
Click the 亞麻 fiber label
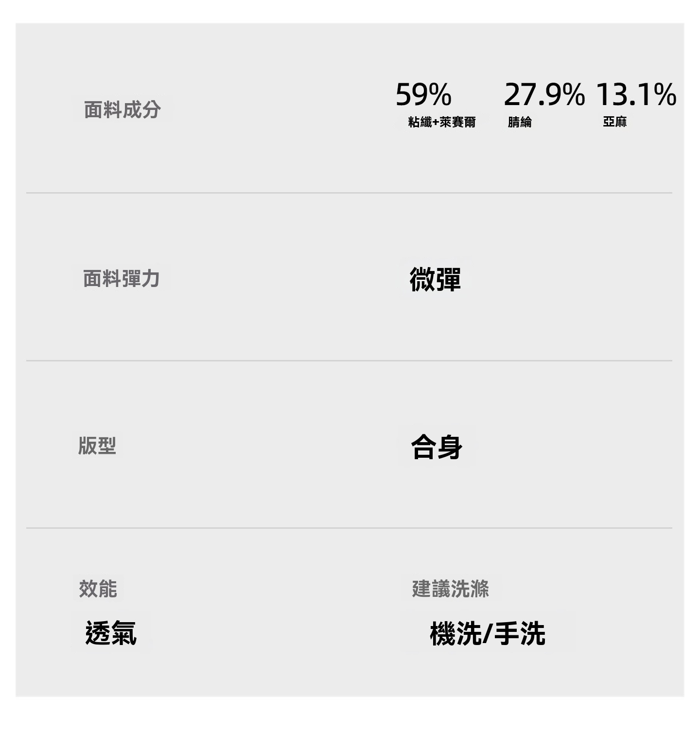click(615, 122)
